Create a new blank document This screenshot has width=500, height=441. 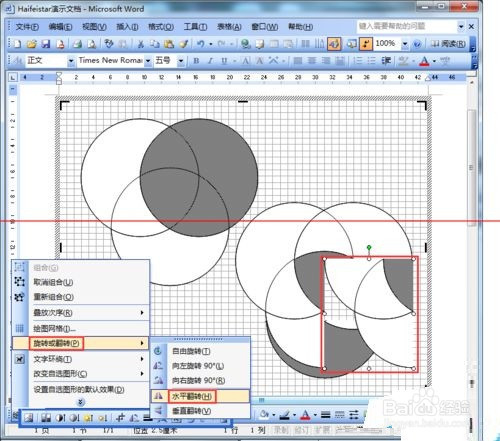coord(17,44)
